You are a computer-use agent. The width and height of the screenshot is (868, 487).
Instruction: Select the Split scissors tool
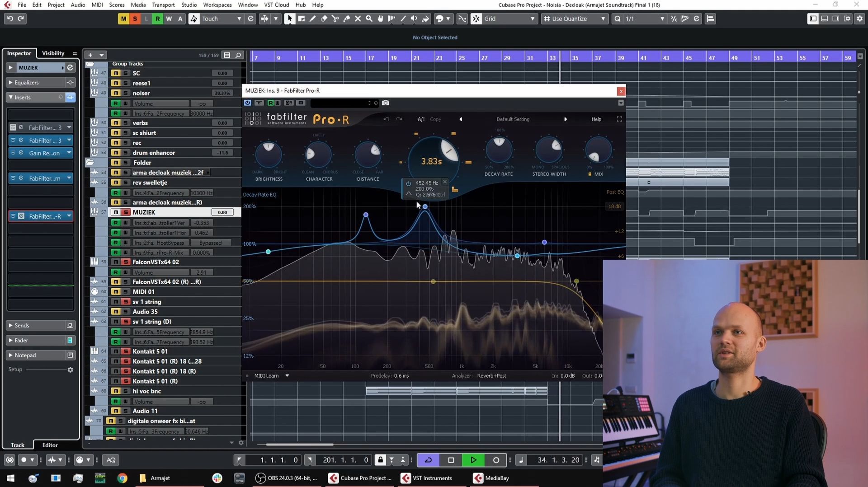pos(335,19)
